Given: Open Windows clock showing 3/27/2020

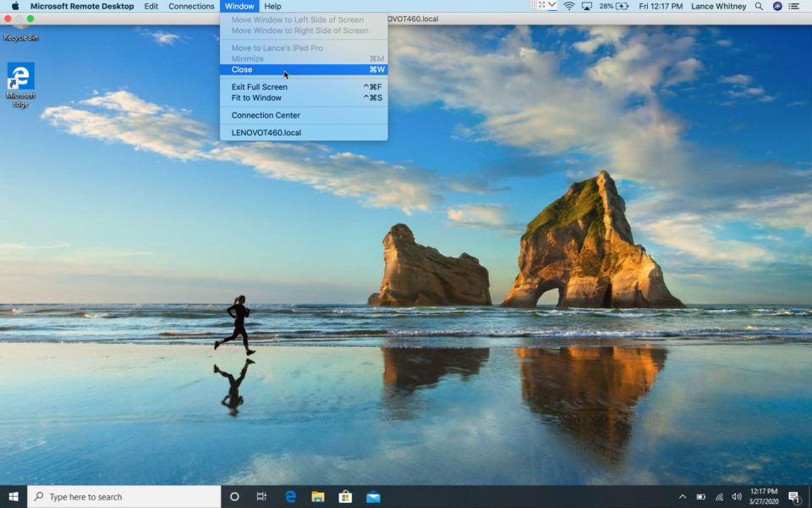Looking at the screenshot, I should [x=763, y=496].
